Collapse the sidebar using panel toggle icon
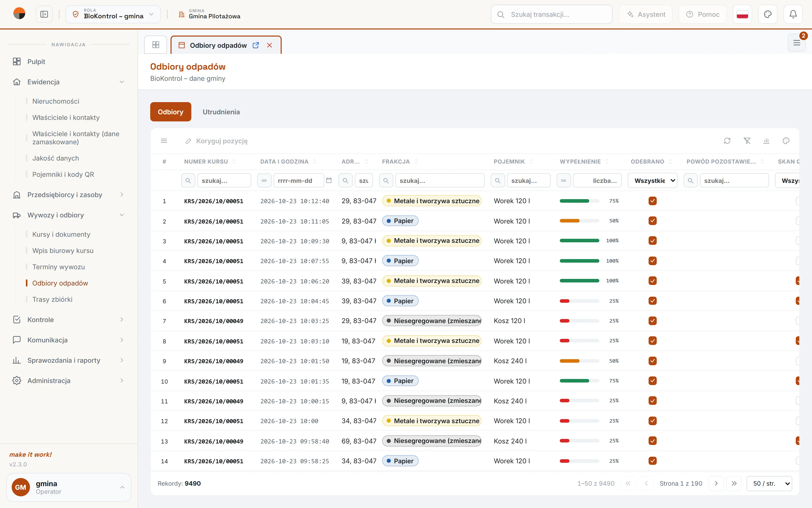Viewport: 812px width, 508px height. tap(44, 14)
